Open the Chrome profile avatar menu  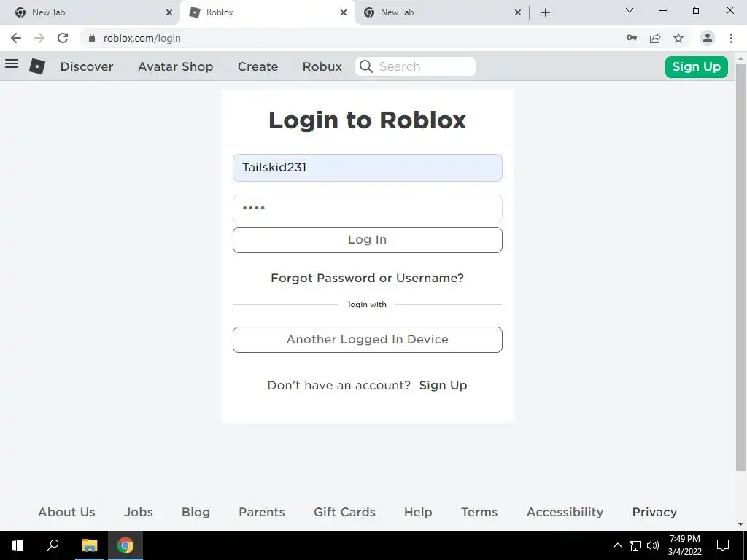coord(708,38)
